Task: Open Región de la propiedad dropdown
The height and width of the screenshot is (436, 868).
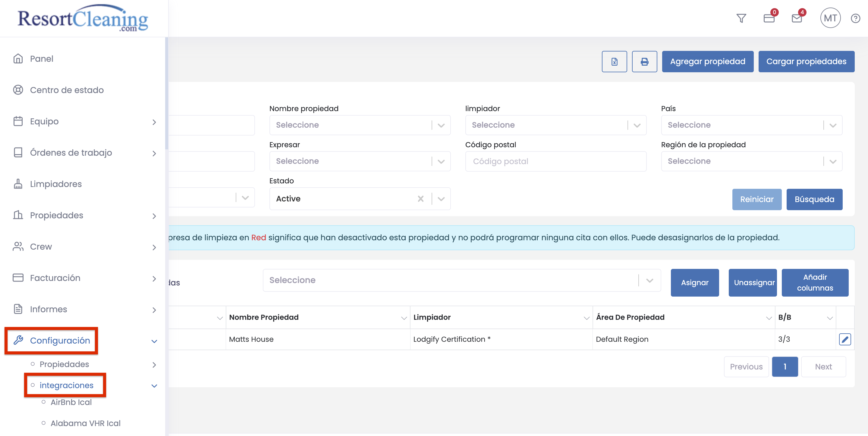Action: pos(751,161)
